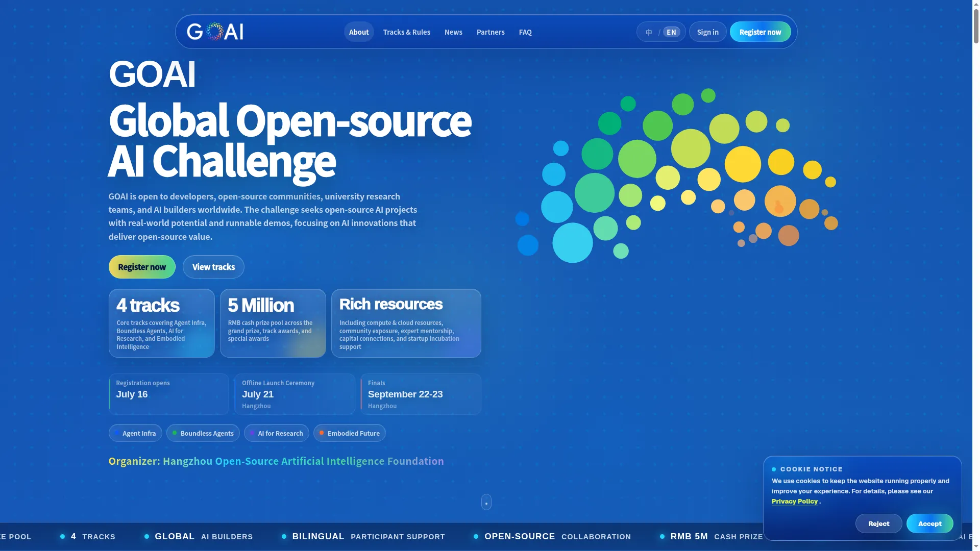
Task: Switch language to Chinese (中)
Action: tap(649, 32)
